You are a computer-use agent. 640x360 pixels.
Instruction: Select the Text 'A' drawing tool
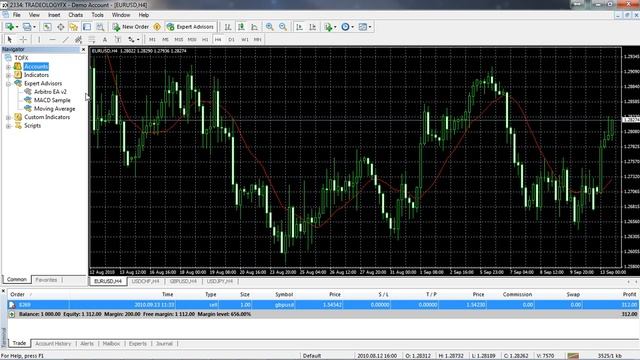click(105, 40)
